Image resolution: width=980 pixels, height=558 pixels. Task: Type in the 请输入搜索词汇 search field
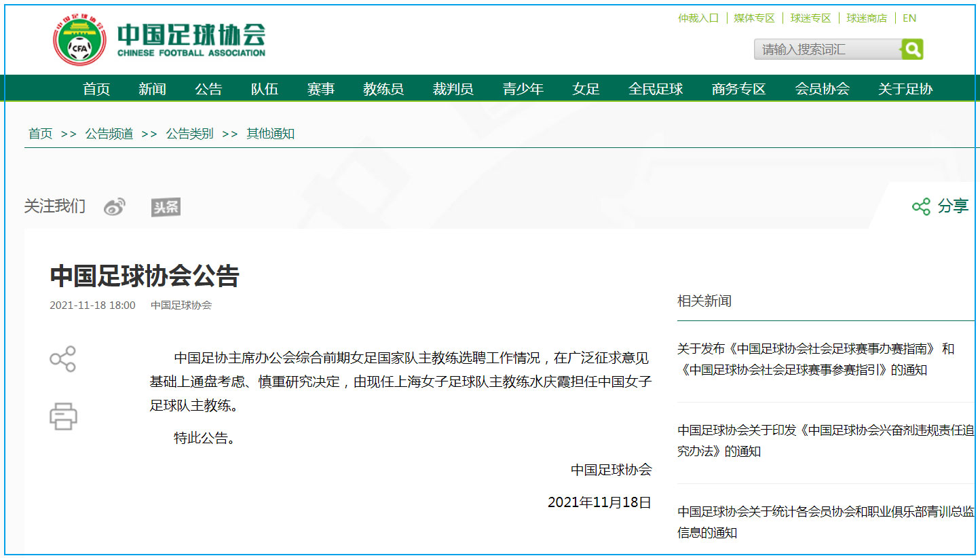[x=827, y=49]
